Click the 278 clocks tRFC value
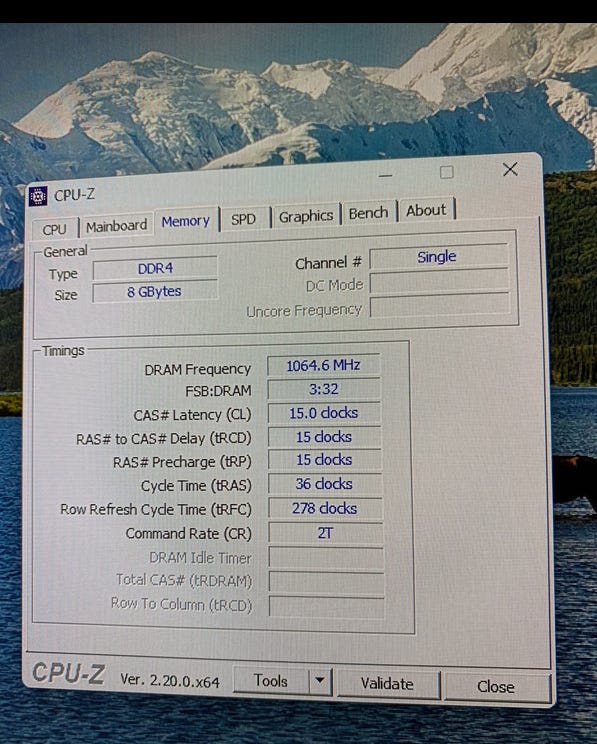This screenshot has width=597, height=744. point(325,509)
